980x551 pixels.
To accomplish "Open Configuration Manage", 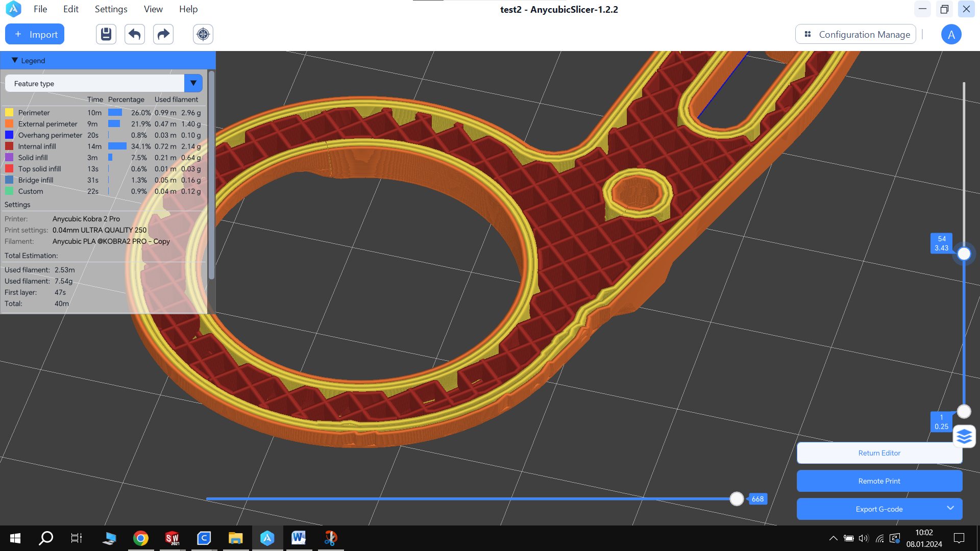I will [855, 34].
